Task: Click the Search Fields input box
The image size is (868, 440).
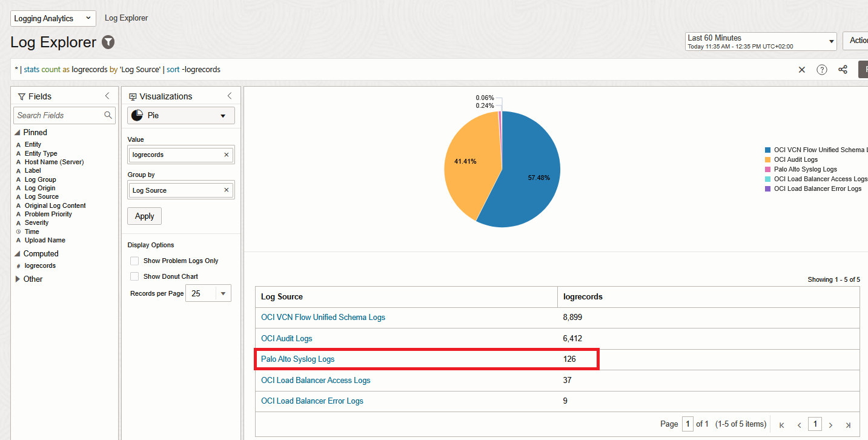Action: 59,115
